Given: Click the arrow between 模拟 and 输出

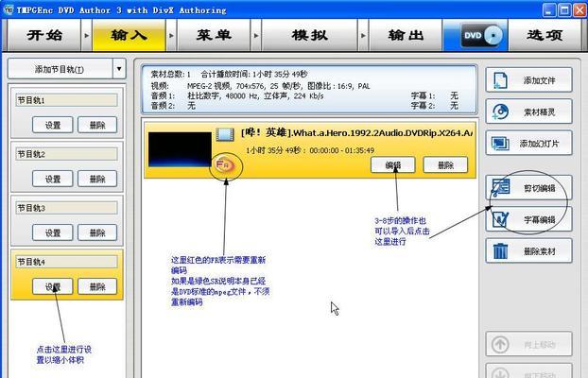Looking at the screenshot, I should coord(363,36).
